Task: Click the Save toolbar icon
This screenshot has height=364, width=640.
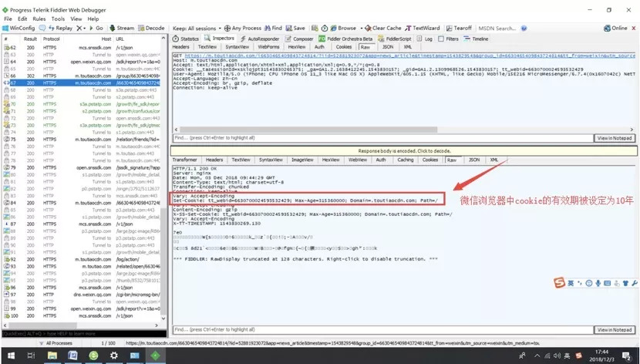Action: click(x=296, y=28)
